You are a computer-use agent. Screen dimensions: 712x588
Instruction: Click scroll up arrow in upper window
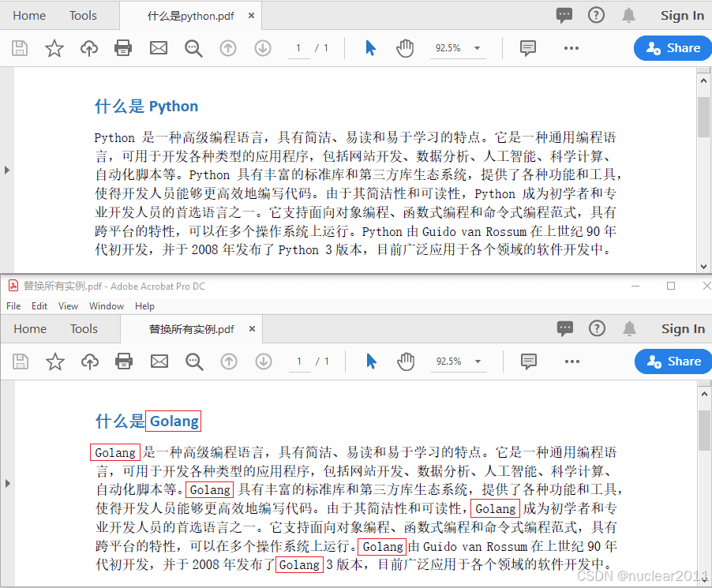(704, 81)
